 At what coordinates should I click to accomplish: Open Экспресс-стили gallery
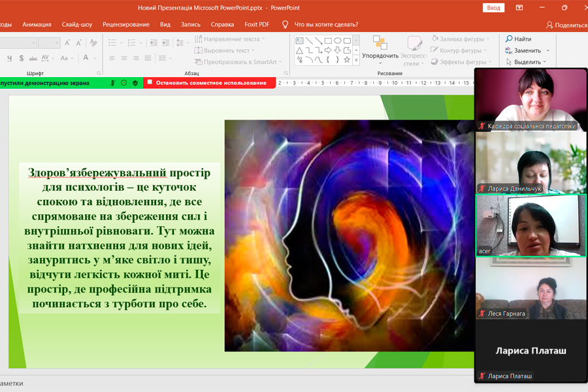414,51
